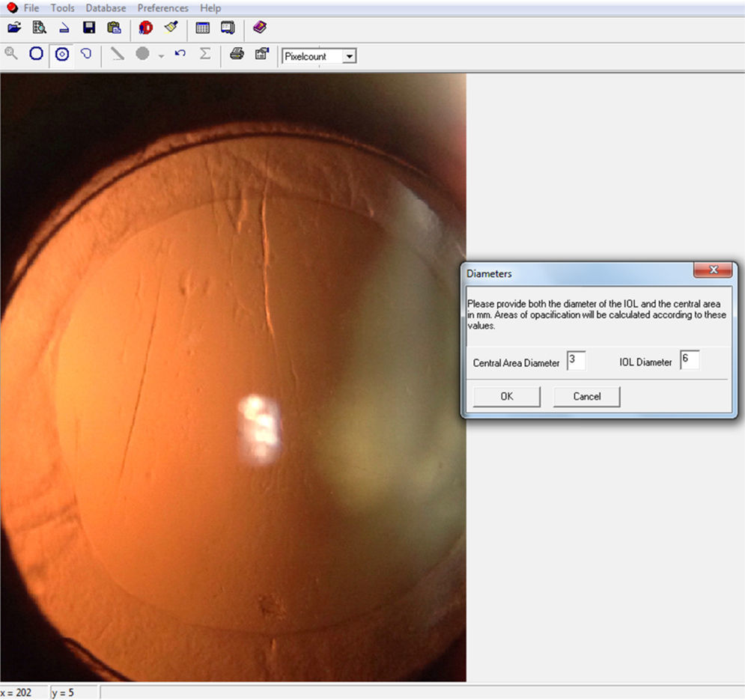
Task: Select the freehand polygon region tool
Action: (x=86, y=54)
